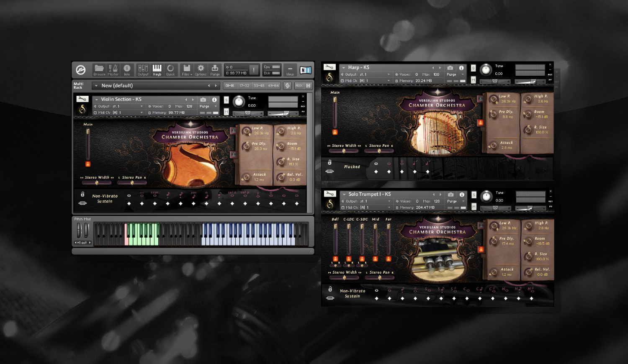
Task: Click the Violin Section lock icon
Action: point(82,194)
